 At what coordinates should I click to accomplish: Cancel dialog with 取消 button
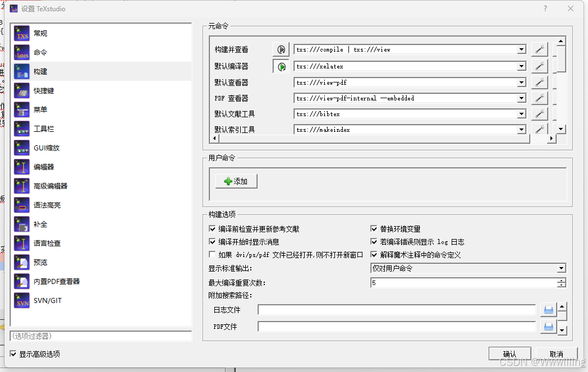pos(557,354)
